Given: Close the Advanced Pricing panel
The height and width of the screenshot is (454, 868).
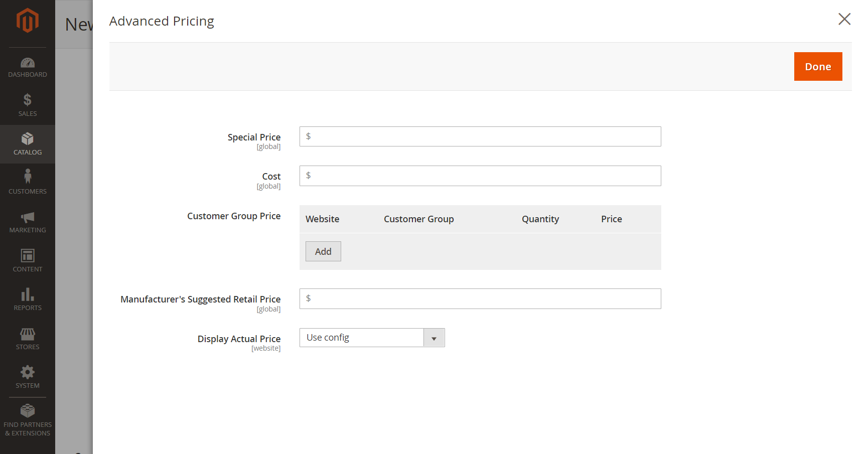Looking at the screenshot, I should click(x=844, y=19).
